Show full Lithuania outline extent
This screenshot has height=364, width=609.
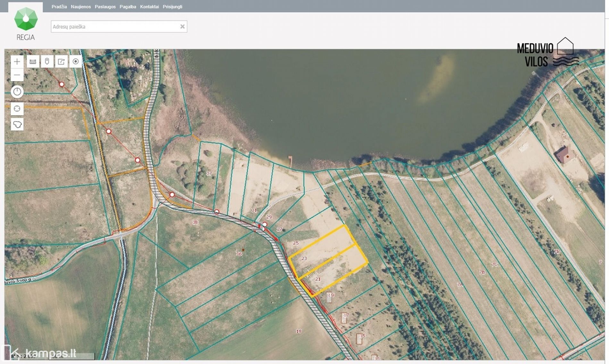(17, 124)
